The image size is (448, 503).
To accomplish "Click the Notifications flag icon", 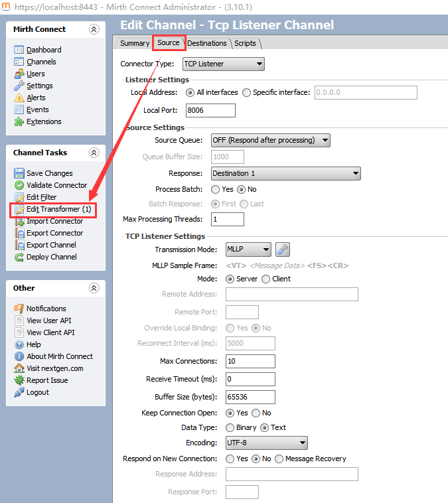I will tap(19, 309).
